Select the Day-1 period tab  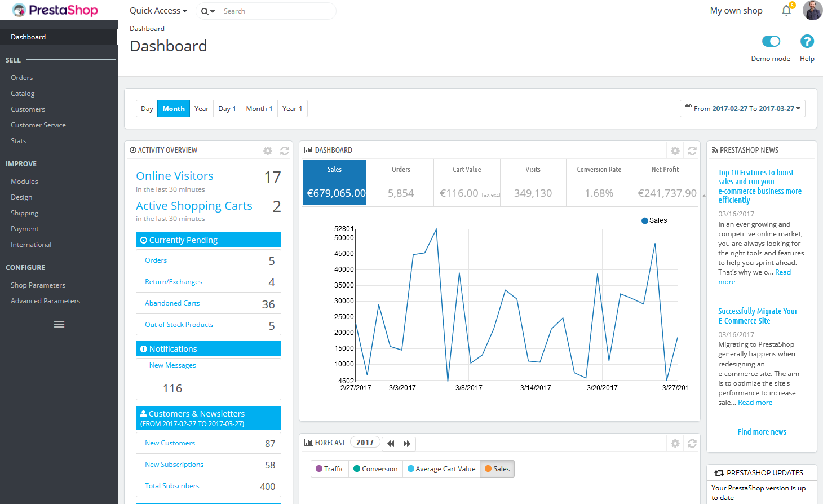tap(227, 109)
